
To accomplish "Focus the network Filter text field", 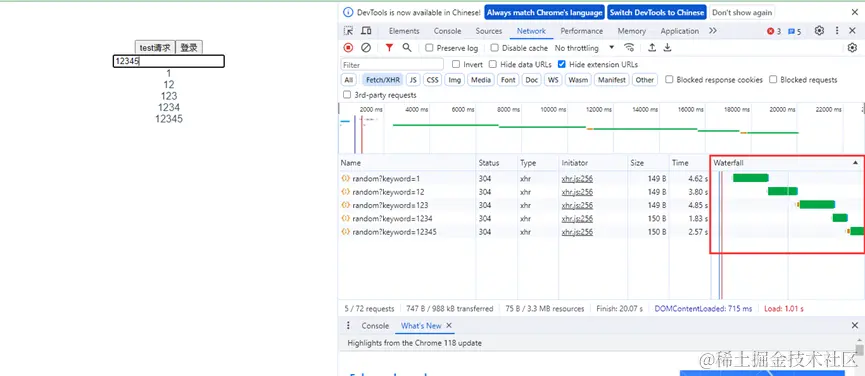I will [x=392, y=65].
